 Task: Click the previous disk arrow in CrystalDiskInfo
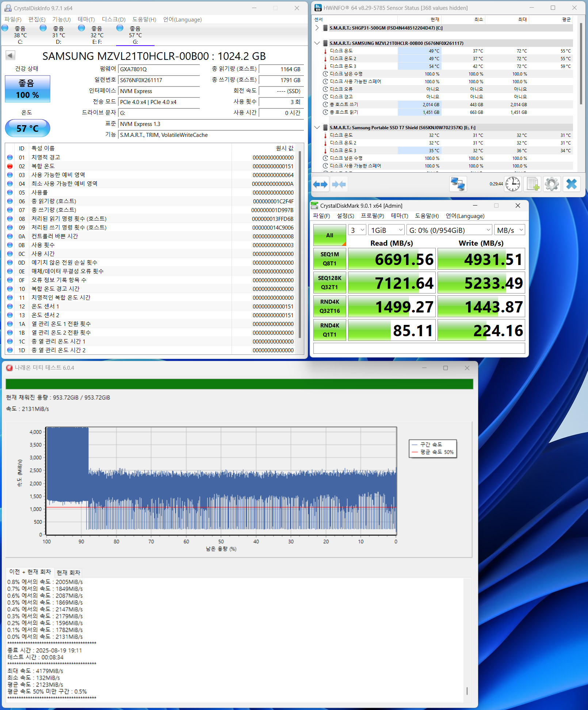(10, 55)
